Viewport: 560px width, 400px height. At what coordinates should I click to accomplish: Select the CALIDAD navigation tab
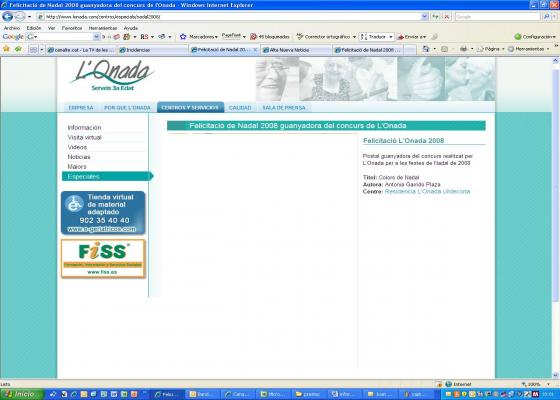click(240, 108)
